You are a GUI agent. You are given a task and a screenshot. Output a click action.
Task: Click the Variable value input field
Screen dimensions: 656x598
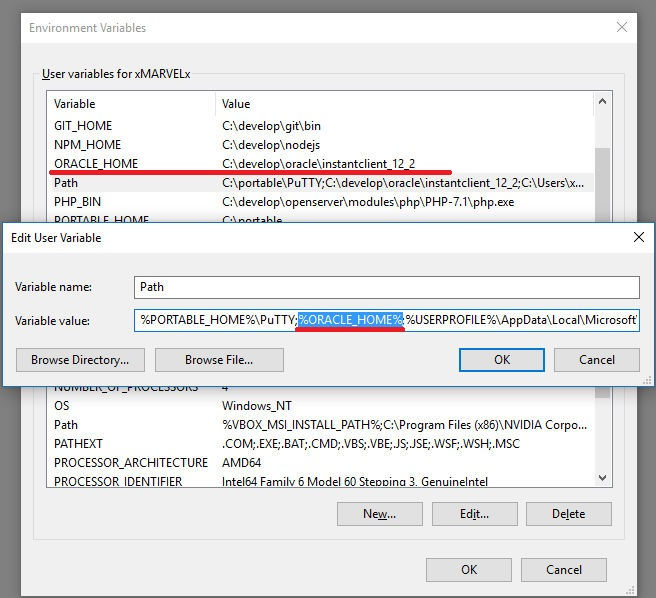pyautogui.click(x=386, y=320)
